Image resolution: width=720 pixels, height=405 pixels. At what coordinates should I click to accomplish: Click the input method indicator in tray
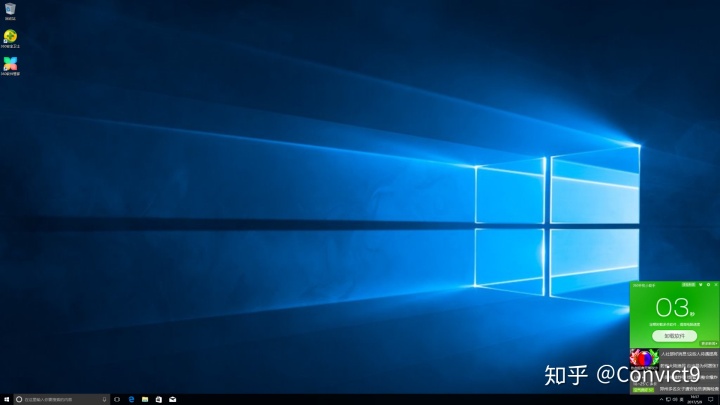click(x=682, y=399)
